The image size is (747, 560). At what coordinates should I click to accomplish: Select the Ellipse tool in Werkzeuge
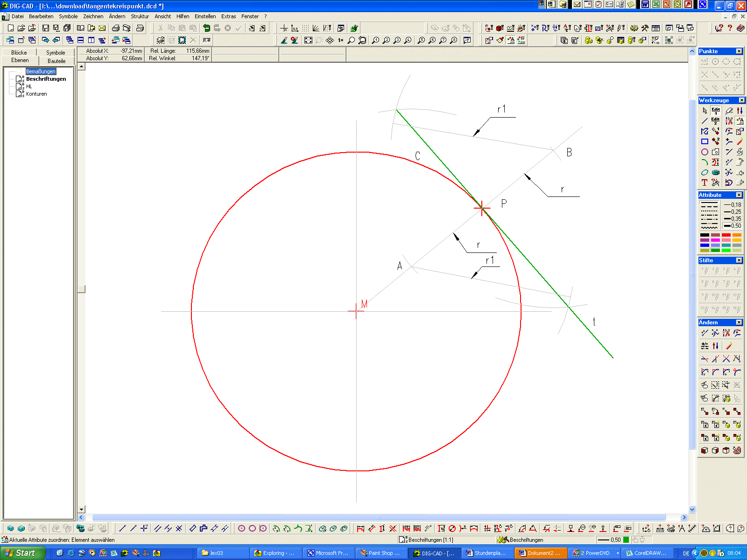tap(705, 172)
